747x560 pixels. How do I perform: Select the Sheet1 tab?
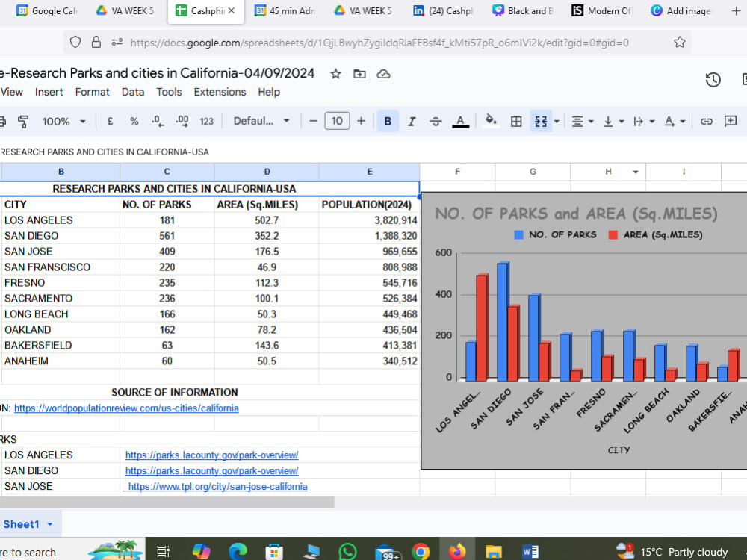(21, 524)
